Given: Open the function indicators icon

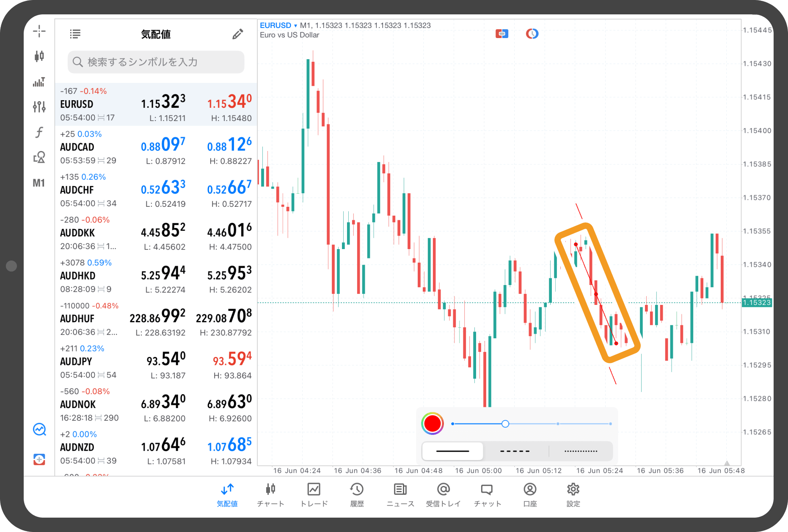Looking at the screenshot, I should [x=39, y=132].
